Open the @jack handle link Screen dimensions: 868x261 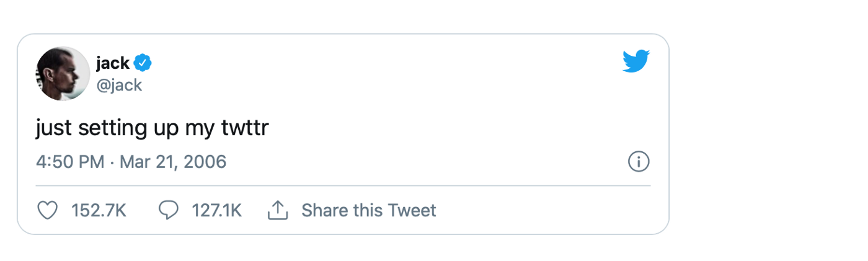119,84
